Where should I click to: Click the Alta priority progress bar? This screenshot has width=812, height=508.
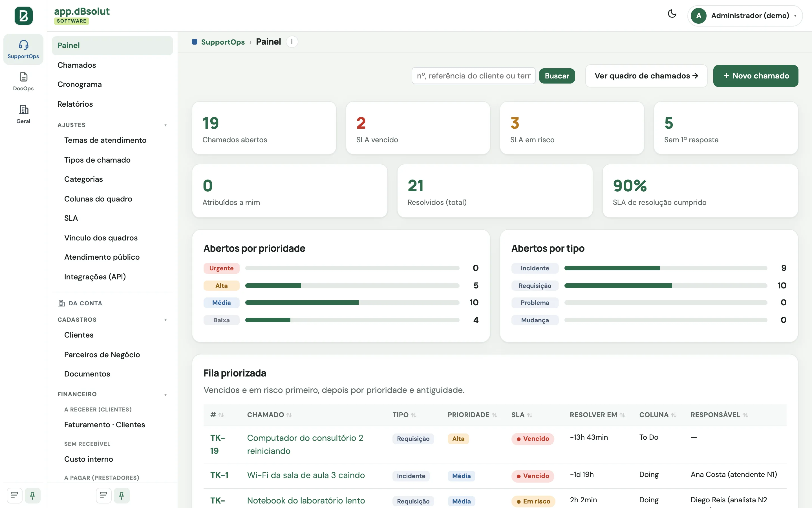point(352,286)
